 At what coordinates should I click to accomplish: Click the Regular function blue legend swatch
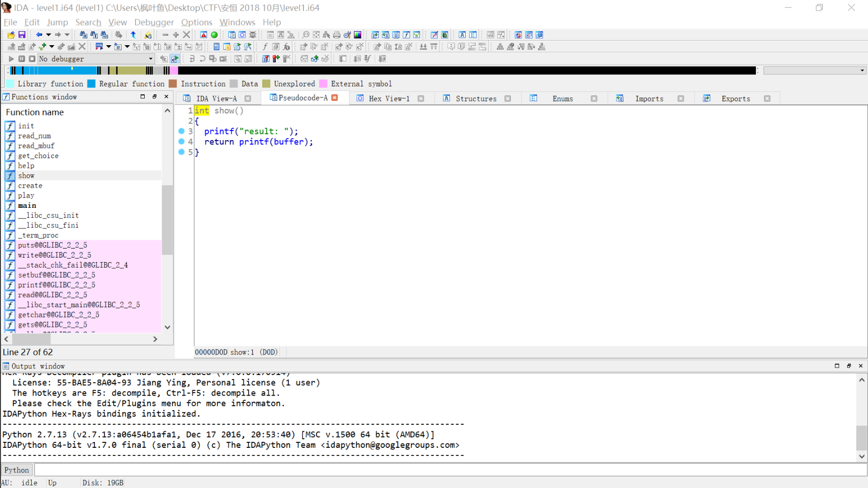pyautogui.click(x=91, y=84)
